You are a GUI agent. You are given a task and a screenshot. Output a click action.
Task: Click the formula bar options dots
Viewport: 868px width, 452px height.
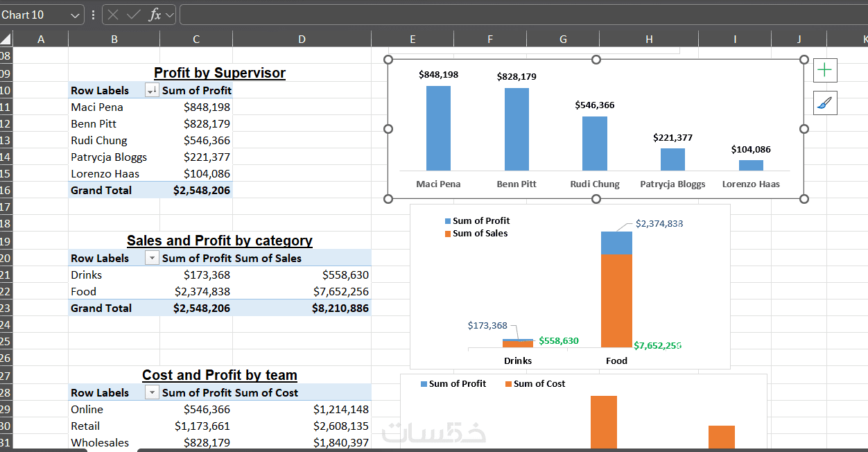(x=94, y=15)
